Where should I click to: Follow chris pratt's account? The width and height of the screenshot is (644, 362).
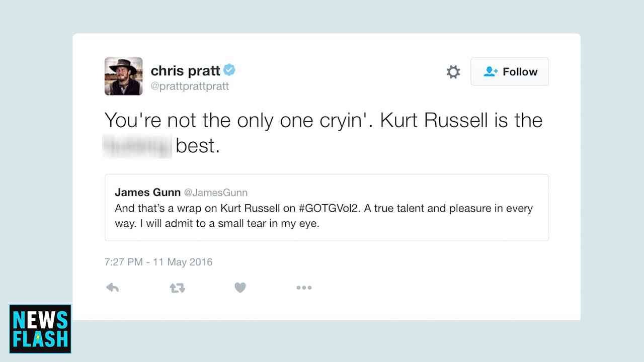[510, 71]
